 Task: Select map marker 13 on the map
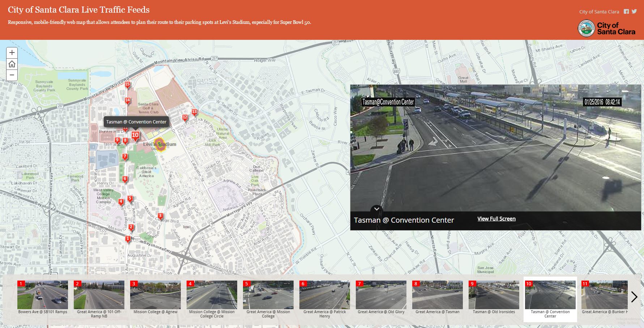coord(194,113)
